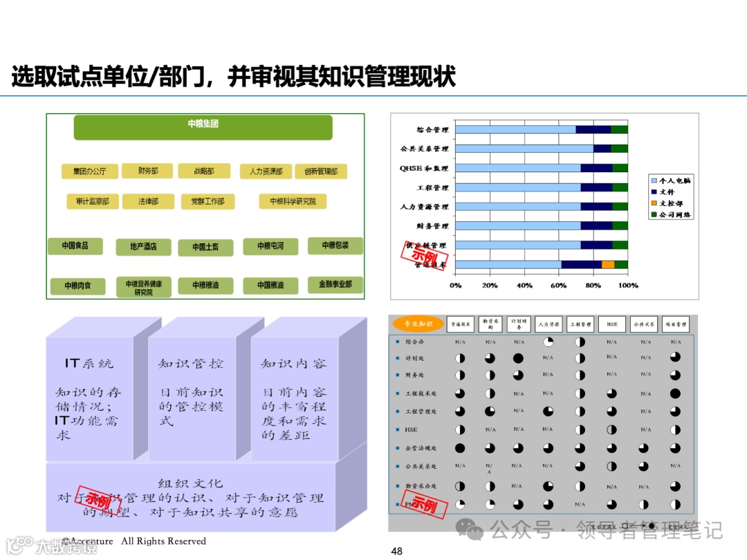Click the QHSE和监理 chart label
Viewport: 747px width, 560px height.
(424, 168)
